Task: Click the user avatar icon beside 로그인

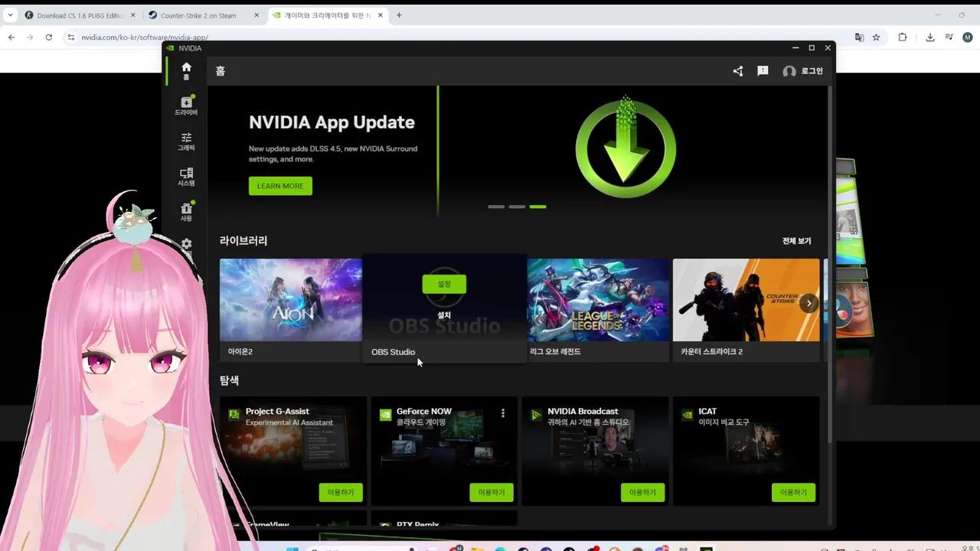Action: 789,71
